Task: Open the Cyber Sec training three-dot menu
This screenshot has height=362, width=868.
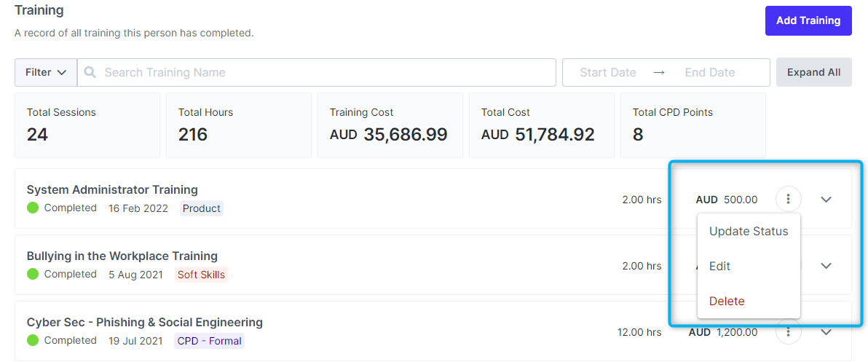Action: point(788,332)
